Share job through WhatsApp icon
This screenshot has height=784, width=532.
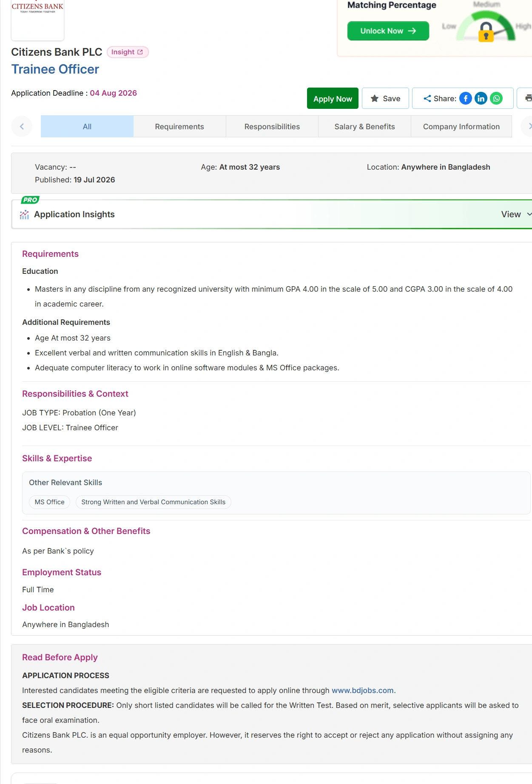click(496, 99)
